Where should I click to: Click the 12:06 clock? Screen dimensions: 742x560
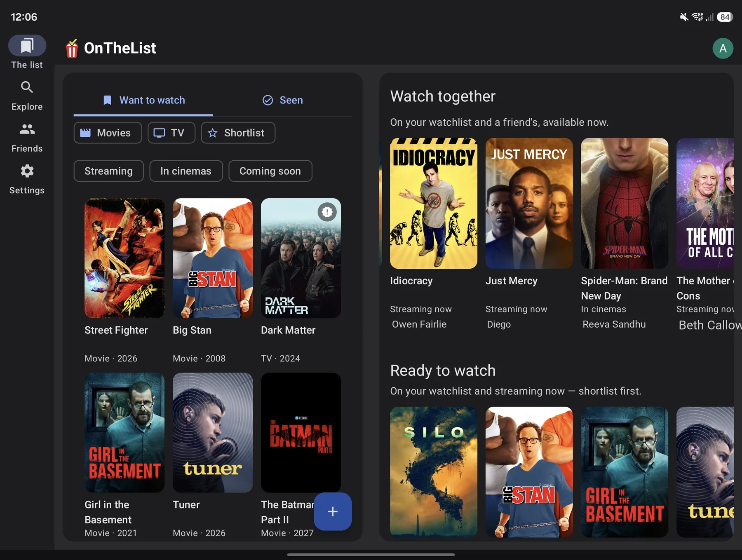(x=24, y=17)
